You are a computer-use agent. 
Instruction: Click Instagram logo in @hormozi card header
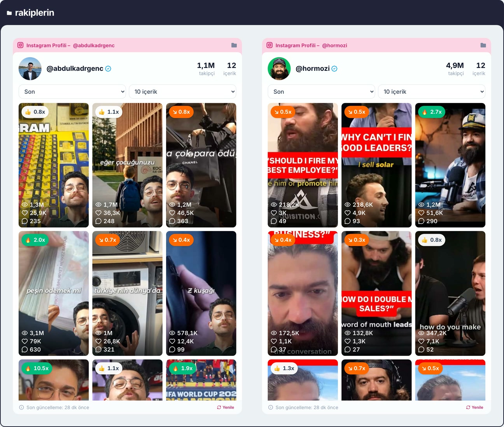click(x=269, y=45)
